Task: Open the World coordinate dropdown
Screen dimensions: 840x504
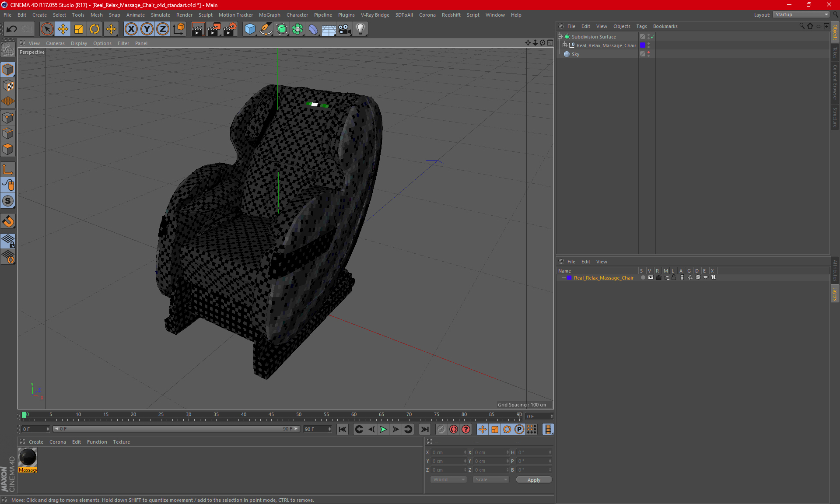Action: pos(448,479)
